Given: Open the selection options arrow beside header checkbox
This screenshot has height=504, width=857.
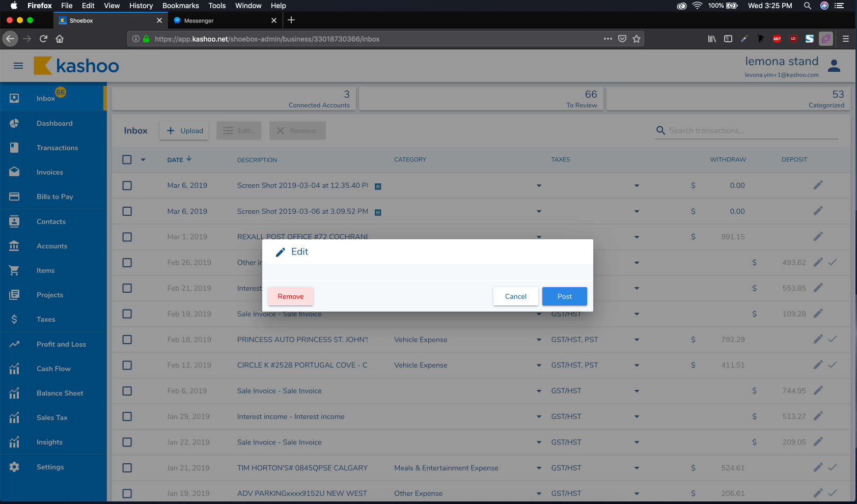Looking at the screenshot, I should (x=143, y=160).
